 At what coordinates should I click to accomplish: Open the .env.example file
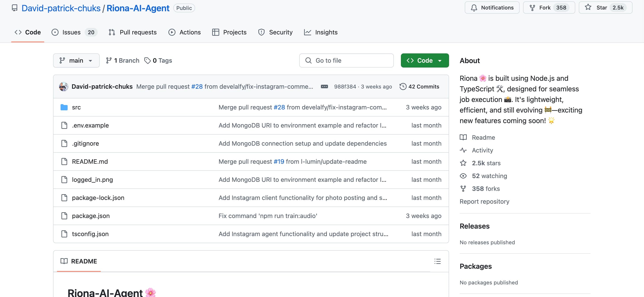90,125
